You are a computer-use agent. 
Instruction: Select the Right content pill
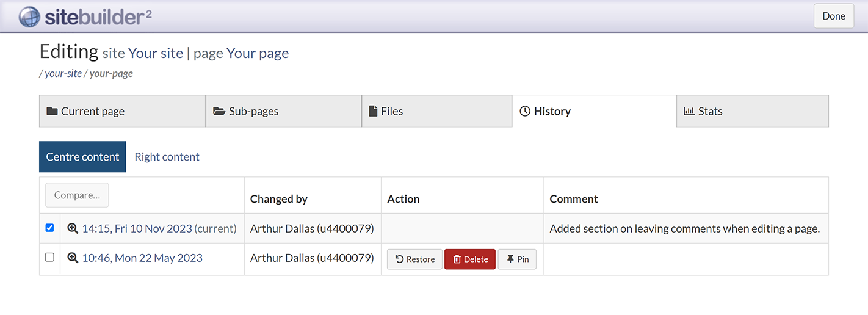pos(167,157)
